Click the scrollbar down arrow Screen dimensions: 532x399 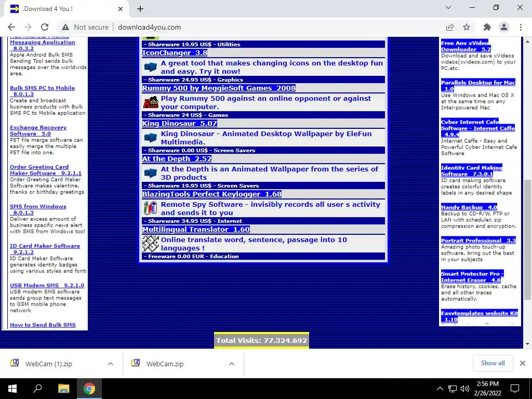click(x=527, y=344)
